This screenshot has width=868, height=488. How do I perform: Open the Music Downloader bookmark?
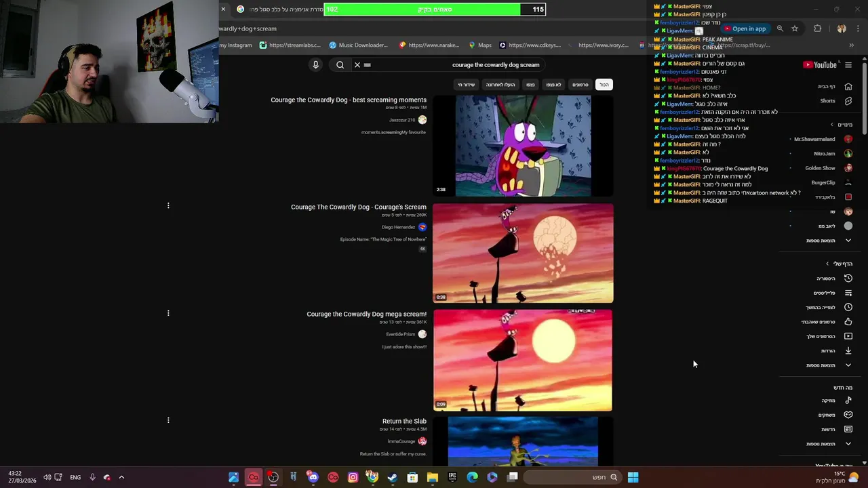[359, 45]
